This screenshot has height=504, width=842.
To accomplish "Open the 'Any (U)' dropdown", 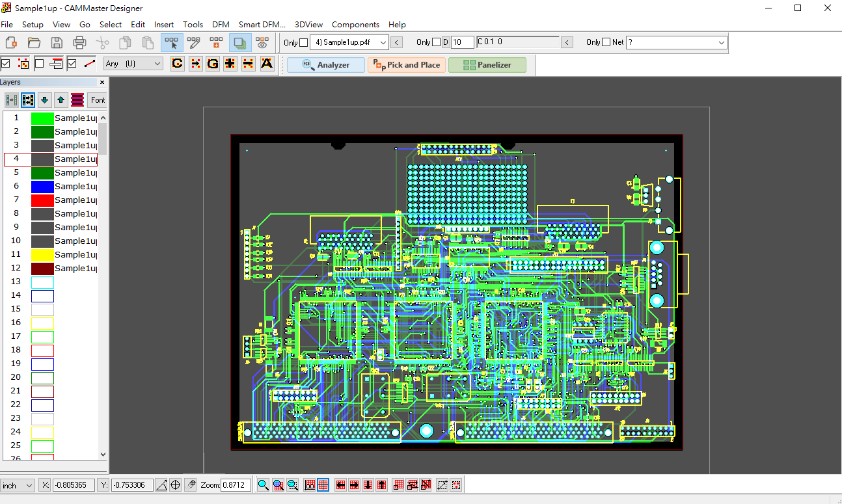I will pyautogui.click(x=133, y=64).
